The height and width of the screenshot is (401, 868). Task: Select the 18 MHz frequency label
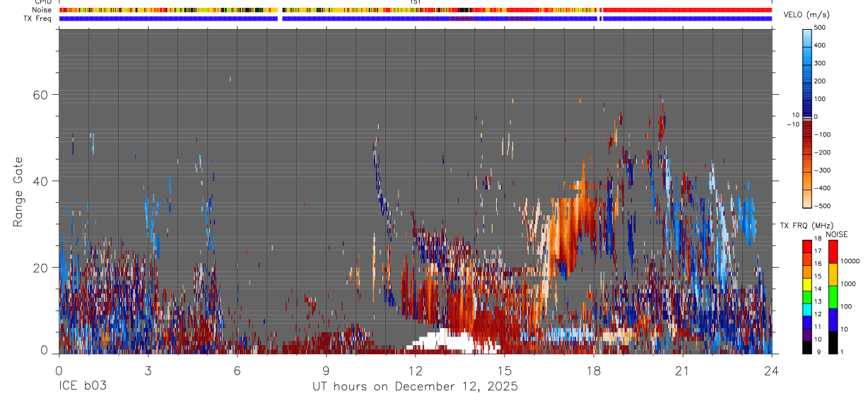click(819, 239)
